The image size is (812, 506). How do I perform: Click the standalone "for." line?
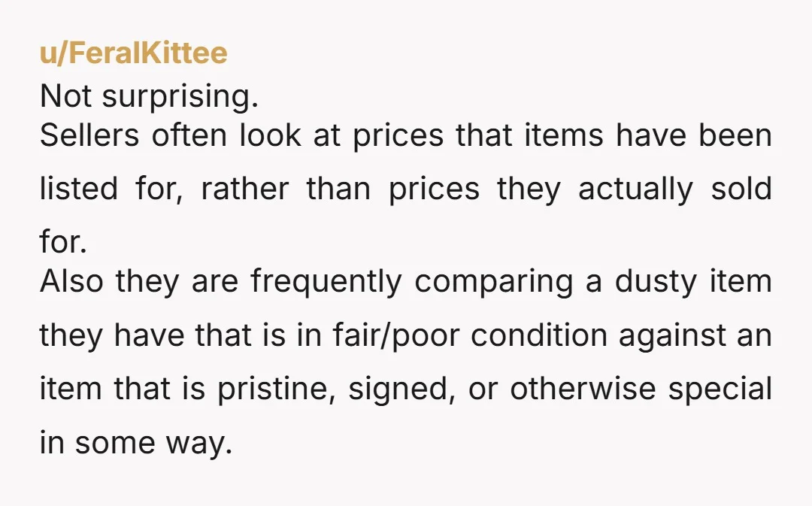click(63, 242)
